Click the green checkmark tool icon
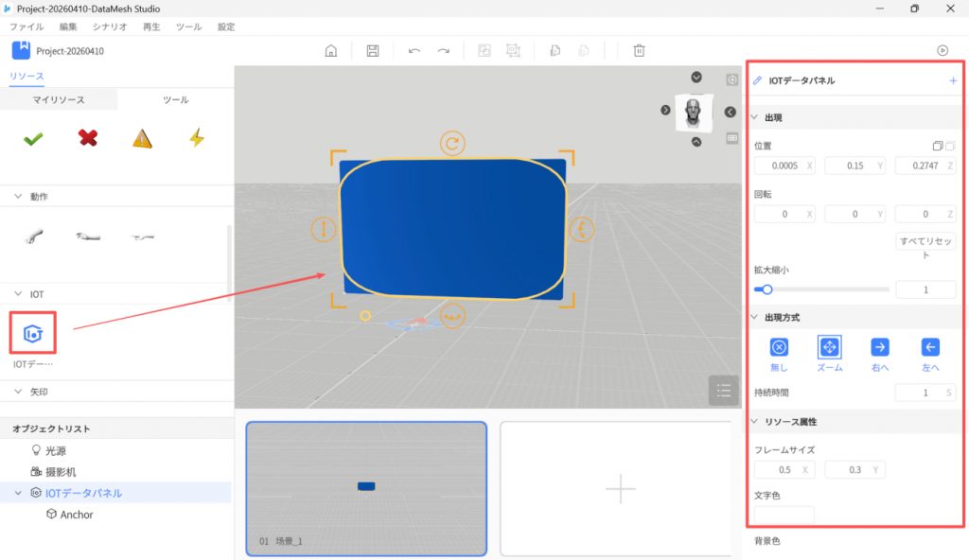The height and width of the screenshot is (560, 969). tap(33, 138)
